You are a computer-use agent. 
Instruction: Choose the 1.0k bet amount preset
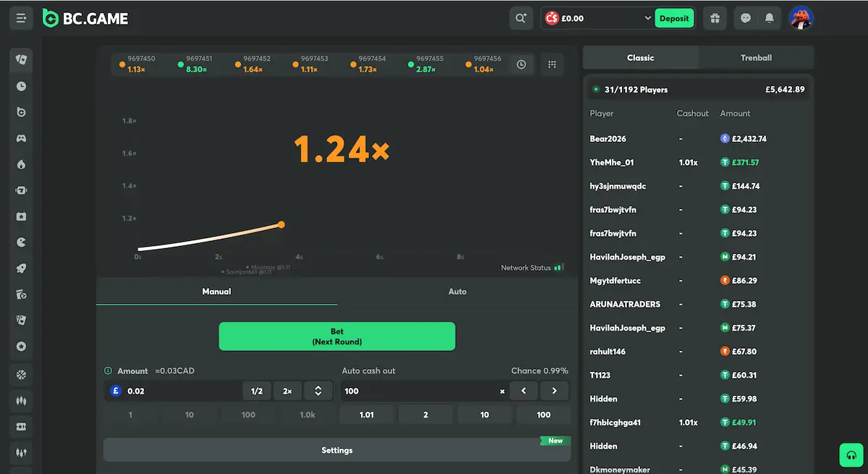(x=307, y=415)
